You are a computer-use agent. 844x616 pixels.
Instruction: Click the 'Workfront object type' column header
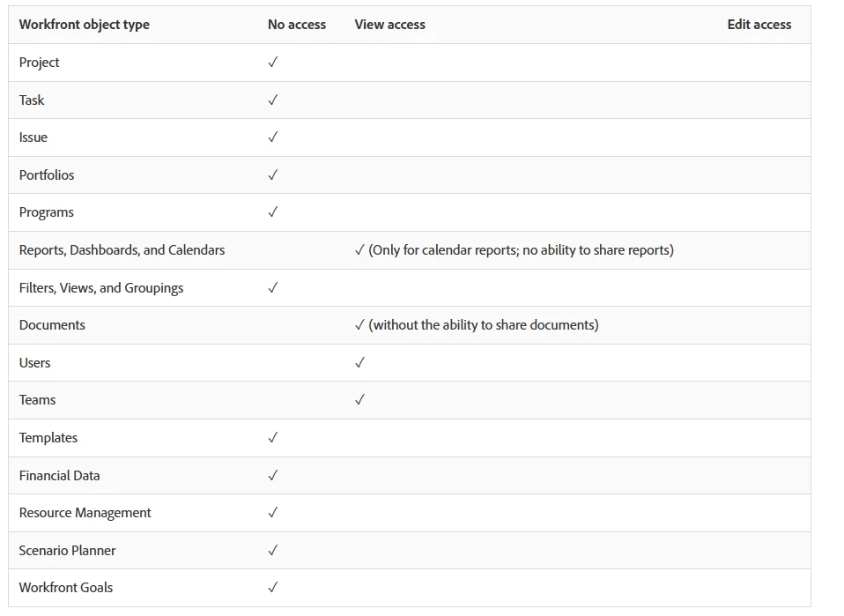point(85,25)
